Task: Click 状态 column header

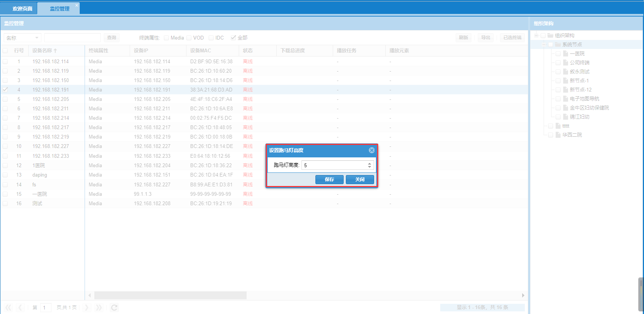Action: (258, 50)
